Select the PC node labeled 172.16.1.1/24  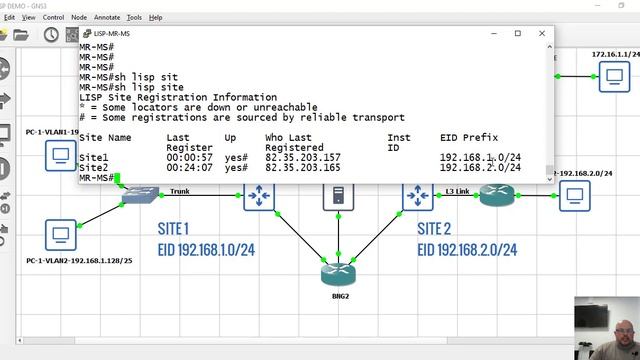(614, 77)
